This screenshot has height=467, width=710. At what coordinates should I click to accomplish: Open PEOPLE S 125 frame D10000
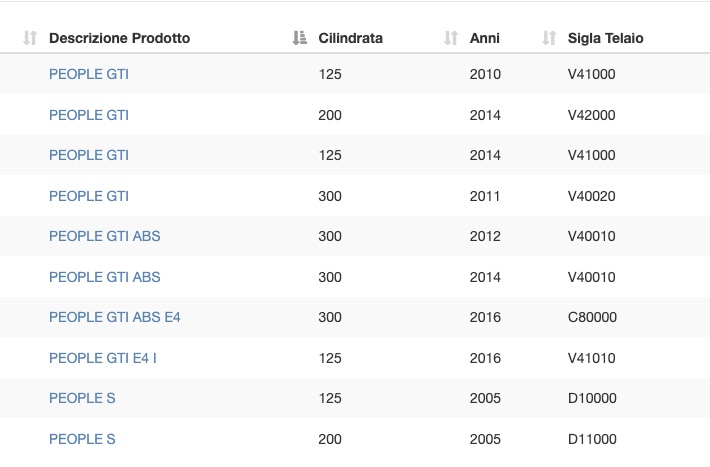[82, 398]
